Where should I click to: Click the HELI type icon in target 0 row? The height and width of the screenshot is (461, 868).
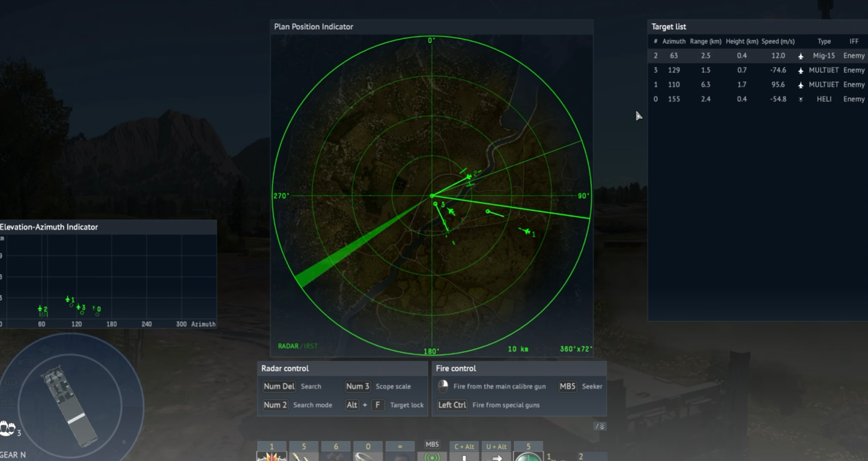(801, 99)
